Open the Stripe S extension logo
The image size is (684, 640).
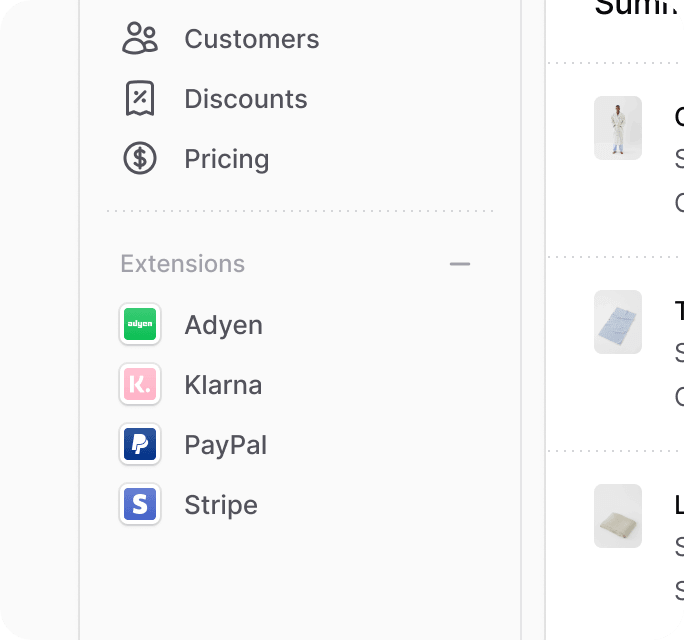140,504
